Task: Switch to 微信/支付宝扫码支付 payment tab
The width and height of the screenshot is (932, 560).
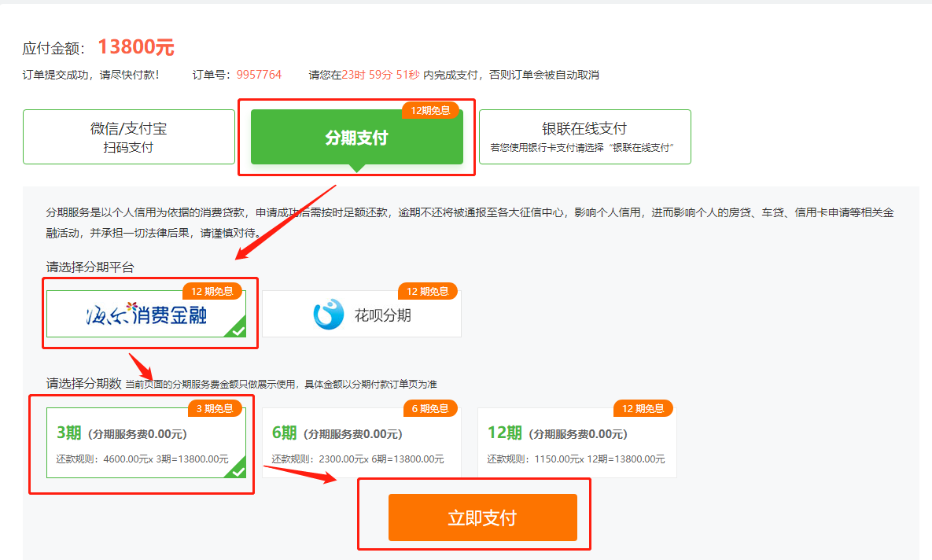Action: tap(129, 137)
